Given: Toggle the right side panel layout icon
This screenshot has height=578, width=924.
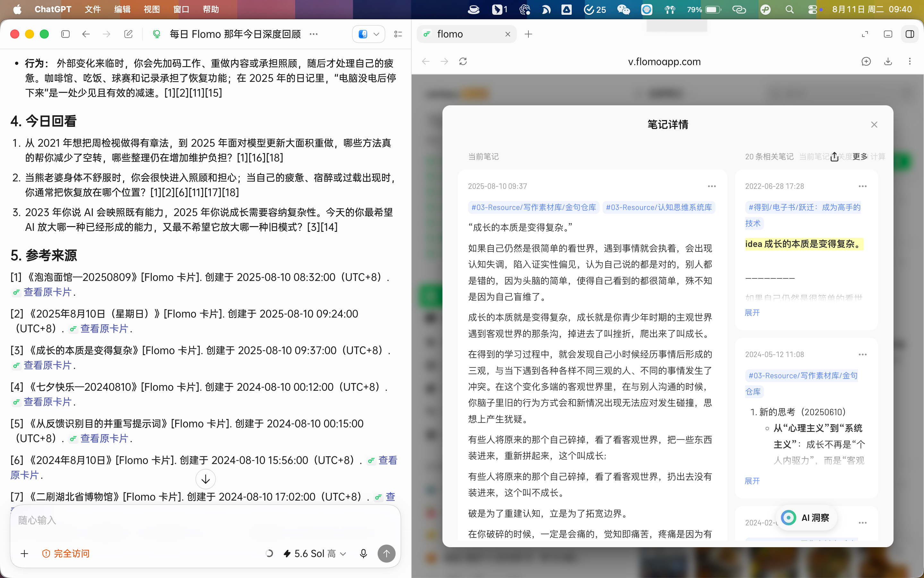Looking at the screenshot, I should pos(910,34).
